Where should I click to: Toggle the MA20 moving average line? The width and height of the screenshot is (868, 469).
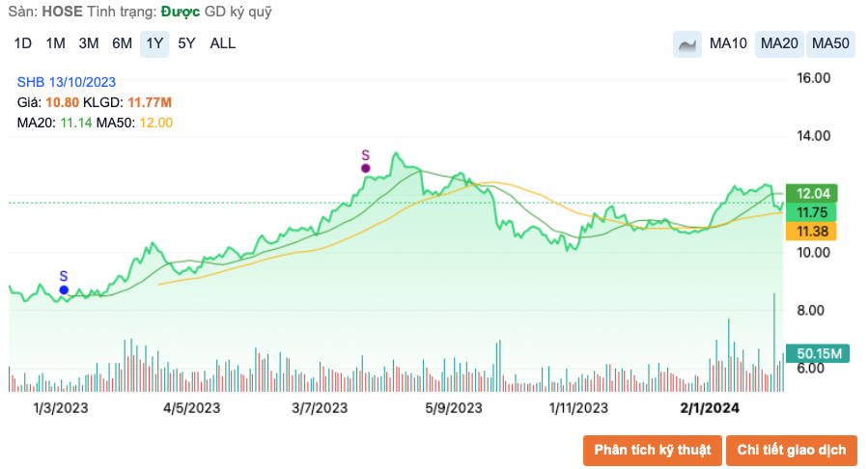pyautogui.click(x=779, y=43)
